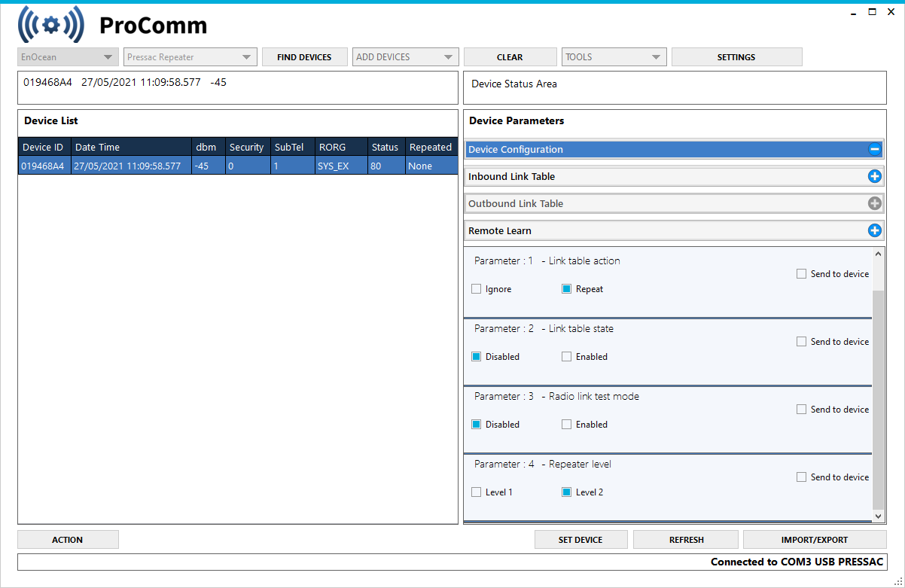
Task: Click the REFRESH button
Action: point(685,539)
